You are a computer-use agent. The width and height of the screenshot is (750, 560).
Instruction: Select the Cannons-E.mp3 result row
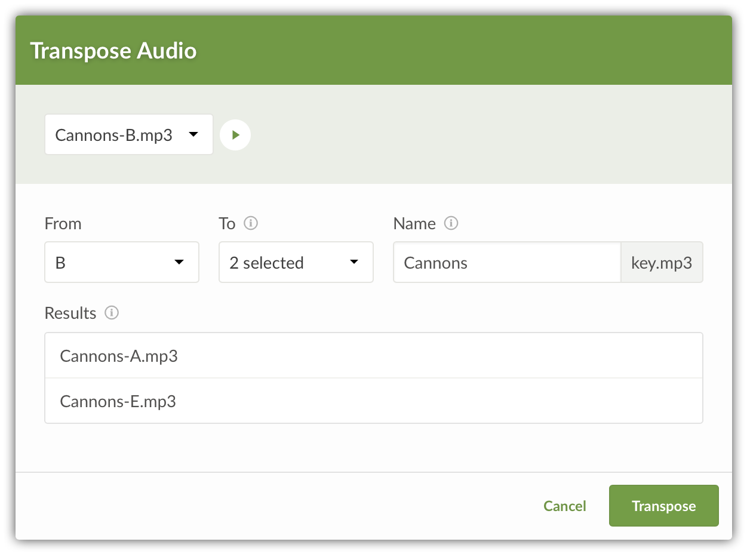pyautogui.click(x=373, y=401)
